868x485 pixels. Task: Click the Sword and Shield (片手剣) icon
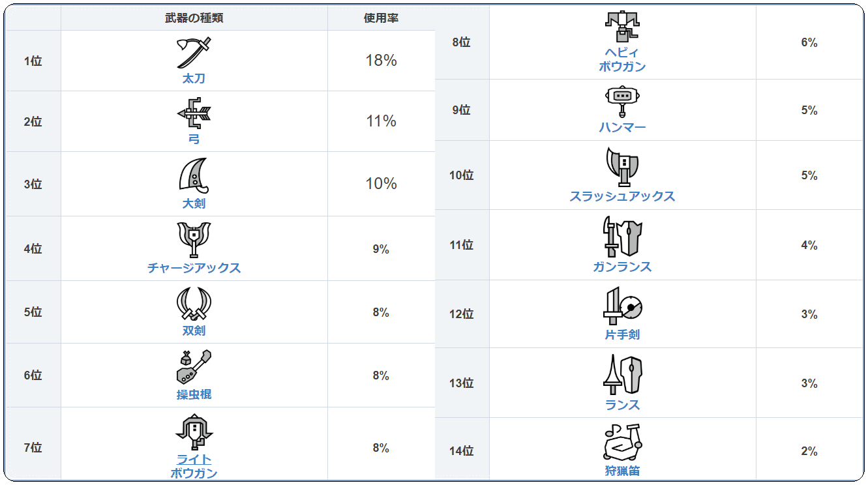point(622,306)
